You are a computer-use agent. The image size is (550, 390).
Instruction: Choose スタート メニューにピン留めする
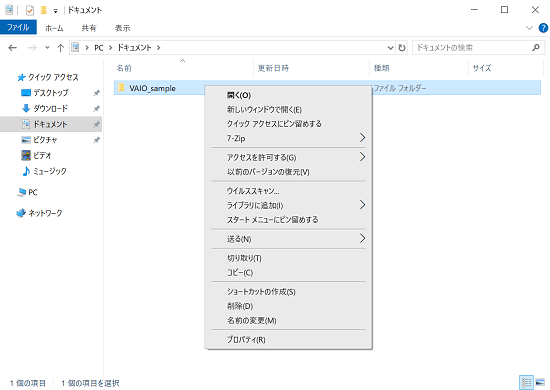pos(288,220)
